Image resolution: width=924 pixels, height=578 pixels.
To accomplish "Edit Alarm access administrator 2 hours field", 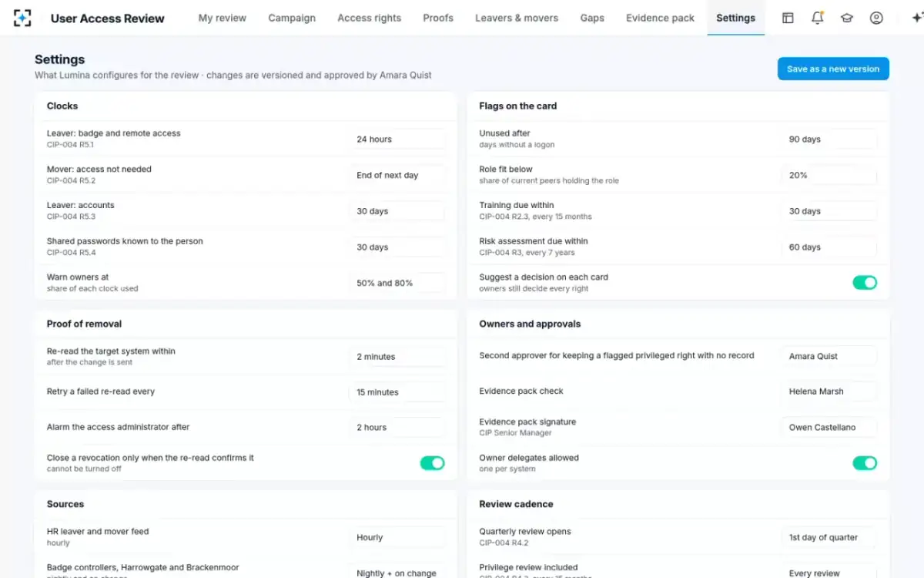I will (397, 428).
